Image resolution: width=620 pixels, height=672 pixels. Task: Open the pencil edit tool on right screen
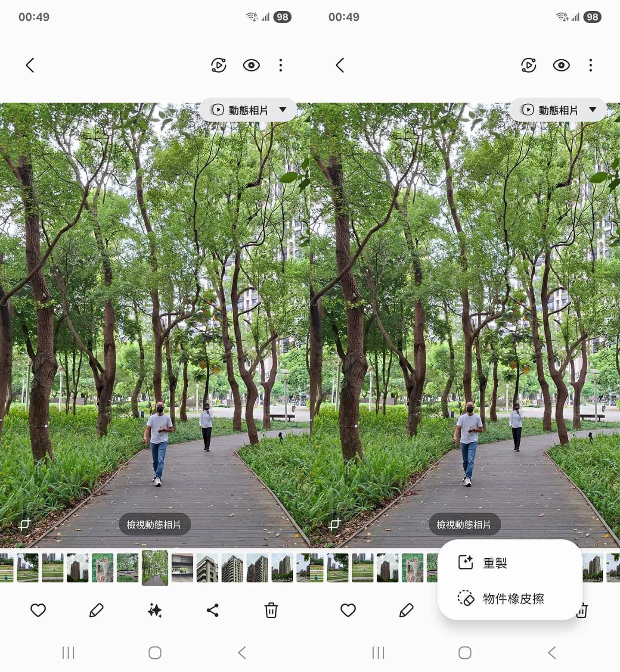[x=406, y=610]
